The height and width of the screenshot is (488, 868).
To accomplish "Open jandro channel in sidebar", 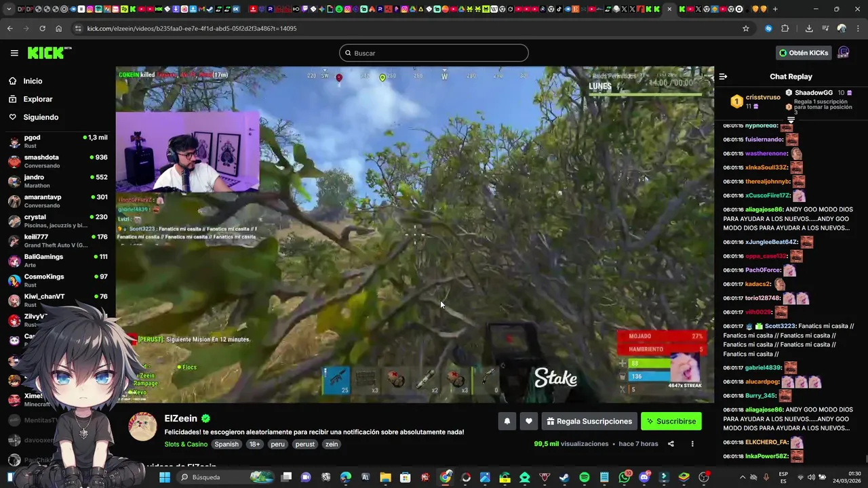I will (x=58, y=181).
